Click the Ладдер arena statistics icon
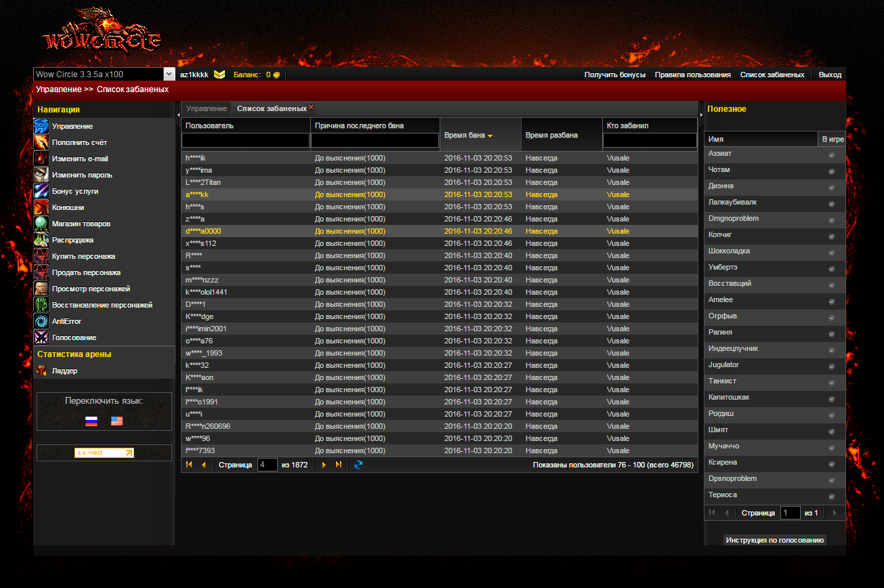The width and height of the screenshot is (884, 588). 41,371
